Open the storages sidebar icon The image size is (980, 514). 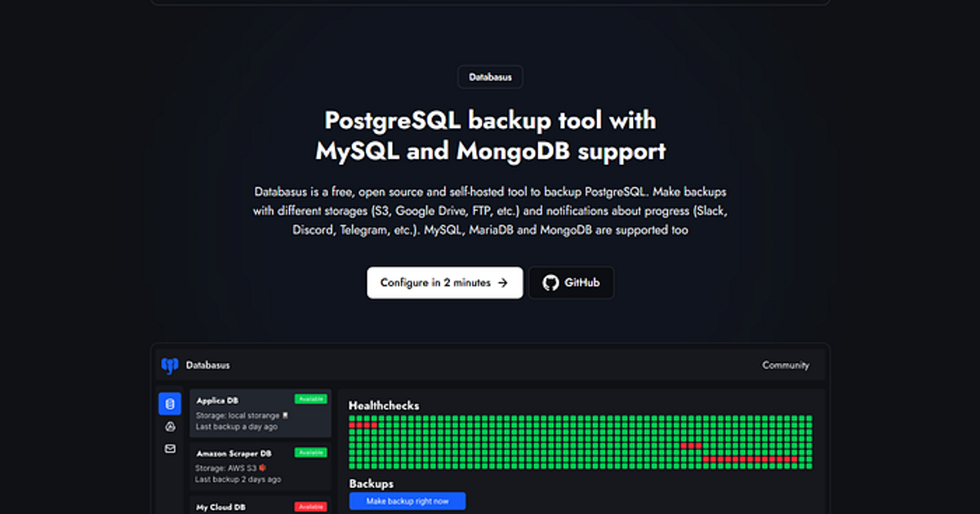[x=170, y=427]
